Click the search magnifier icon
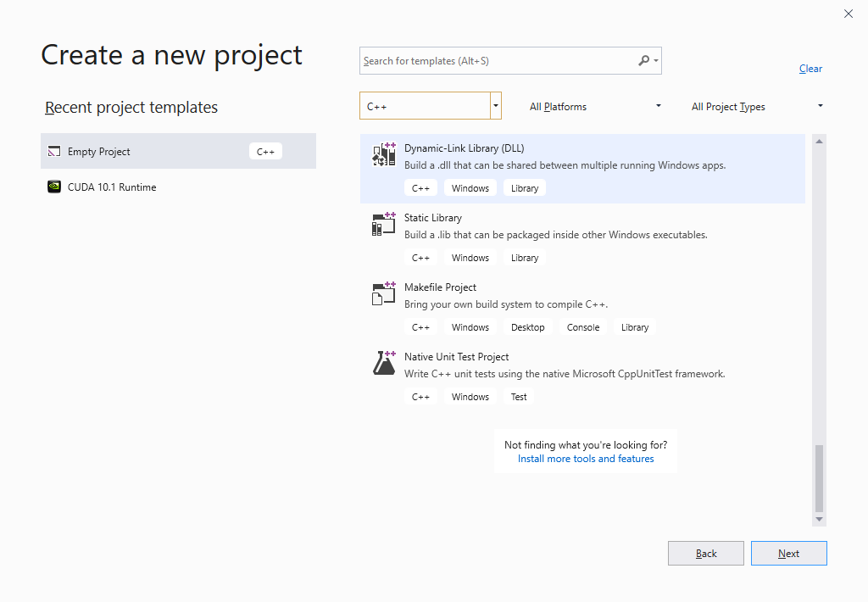Screen dimensions: 868x602 (644, 61)
